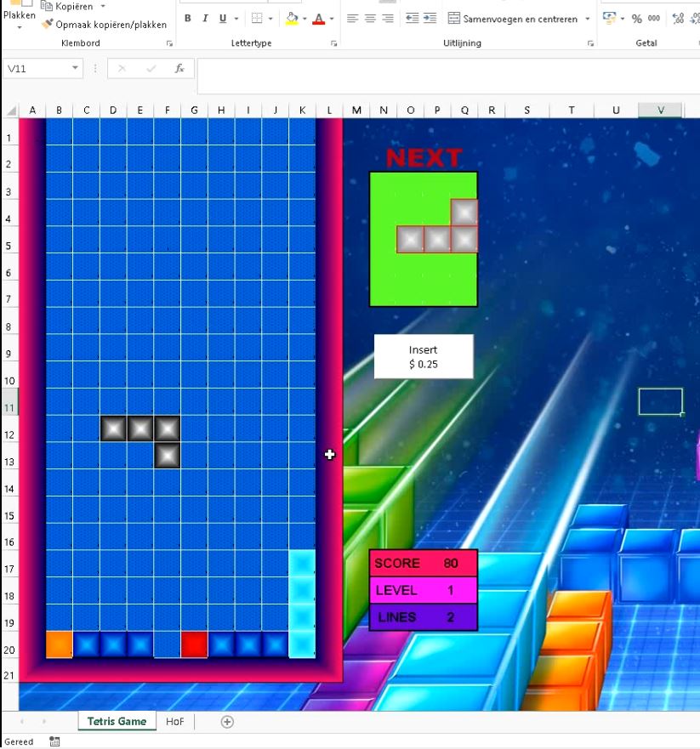Select column M header
Viewport: 700px width, 749px height.
tap(356, 111)
